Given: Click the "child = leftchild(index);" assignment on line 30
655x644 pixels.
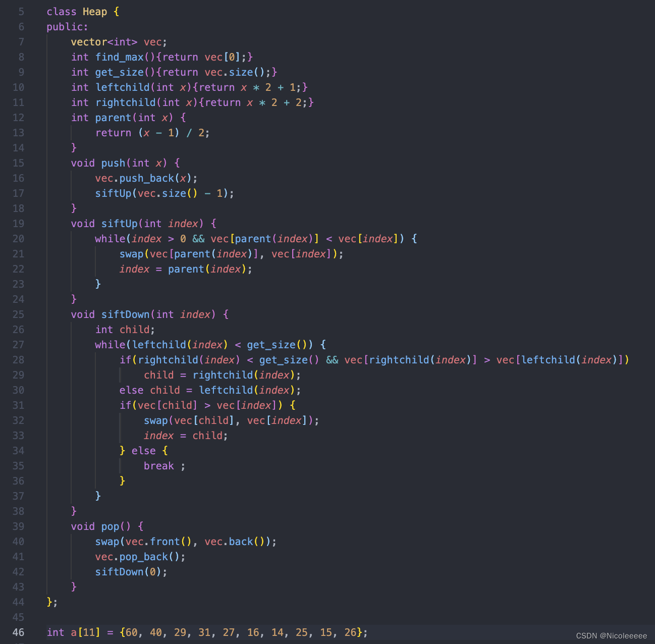Looking at the screenshot, I should point(226,390).
